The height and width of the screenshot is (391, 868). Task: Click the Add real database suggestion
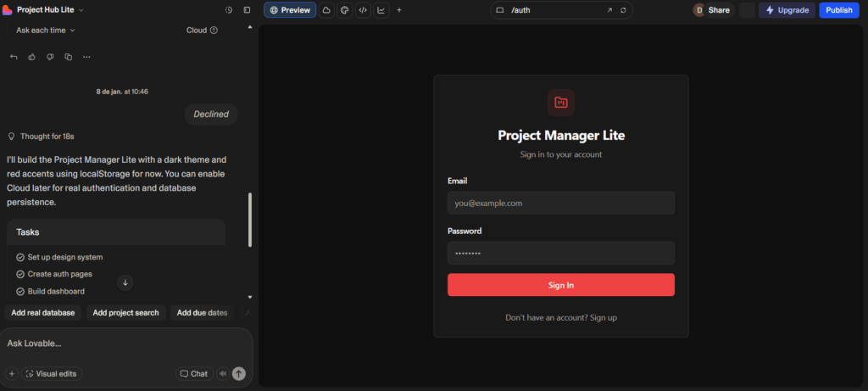pyautogui.click(x=42, y=313)
